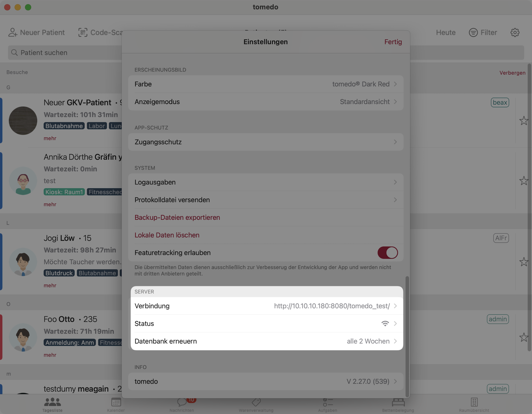Open the Tagesliste tab
This screenshot has width=532, height=414.
(x=53, y=404)
